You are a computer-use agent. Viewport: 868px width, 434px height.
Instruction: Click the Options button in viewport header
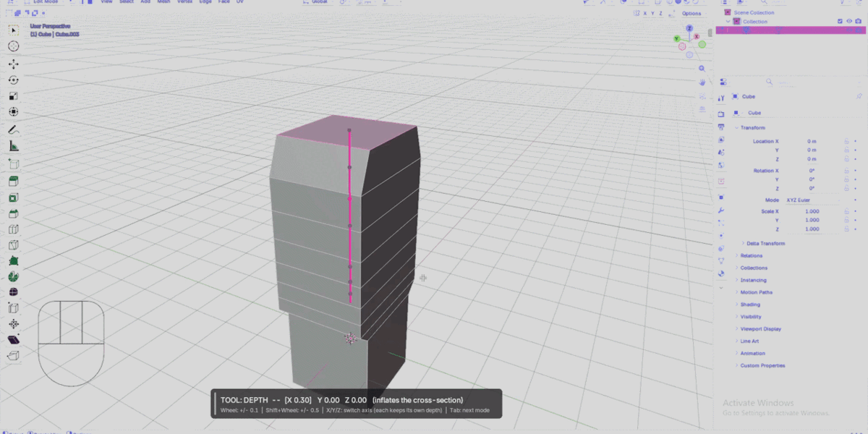[x=691, y=13]
